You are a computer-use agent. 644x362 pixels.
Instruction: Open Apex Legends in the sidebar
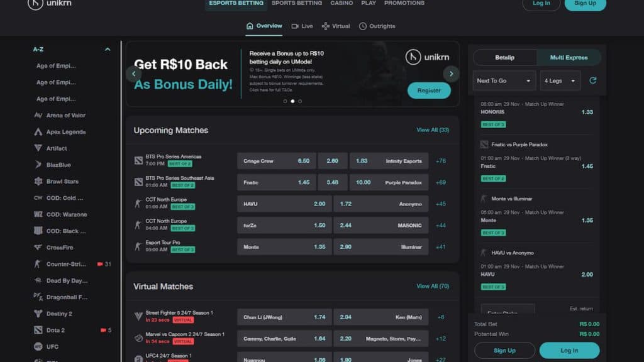65,132
